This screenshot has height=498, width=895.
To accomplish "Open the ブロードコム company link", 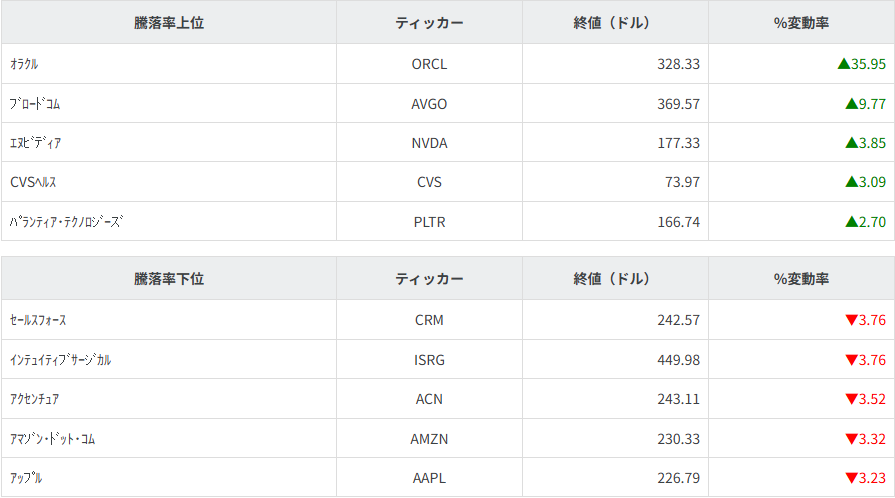I will [x=35, y=103].
